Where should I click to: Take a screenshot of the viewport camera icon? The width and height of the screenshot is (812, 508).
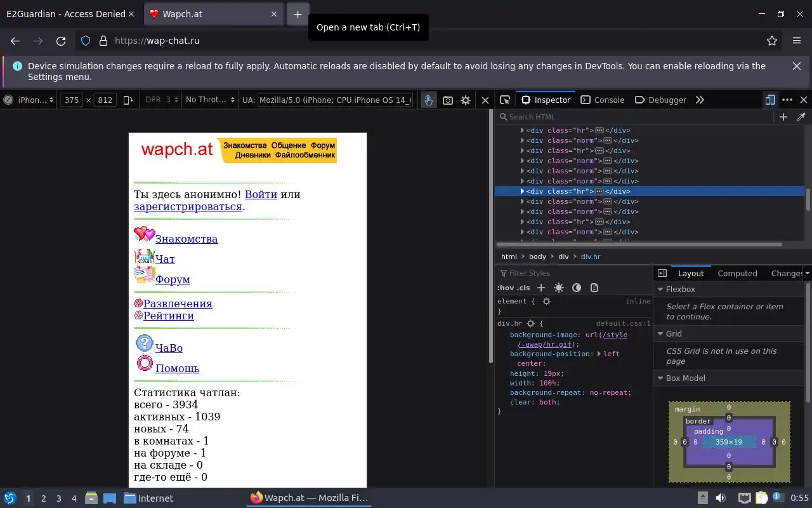[448, 100]
